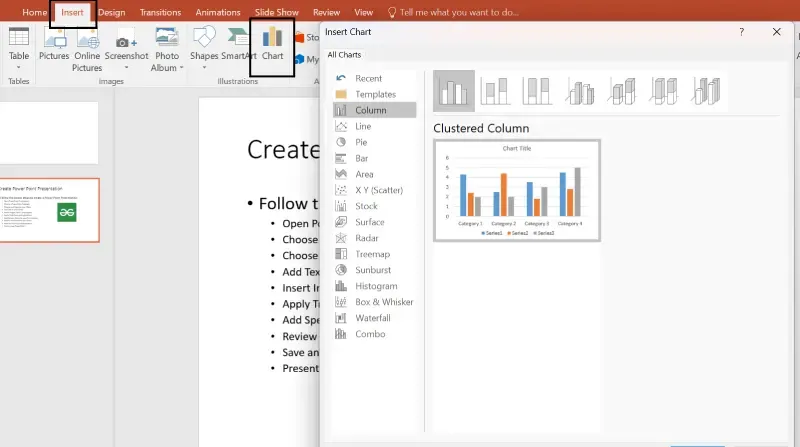Open the Design tab

coord(111,12)
